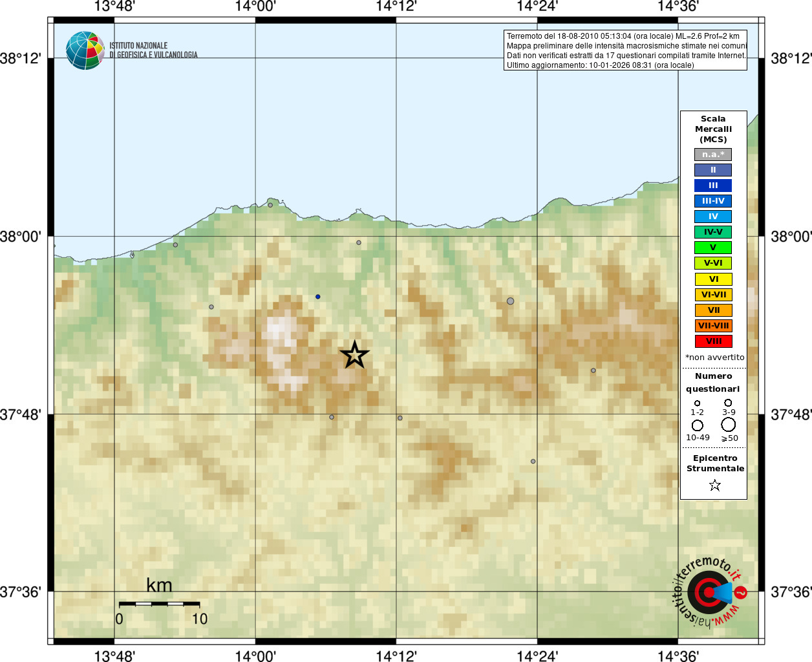Click the top axis 14°00' label

tap(255, 7)
